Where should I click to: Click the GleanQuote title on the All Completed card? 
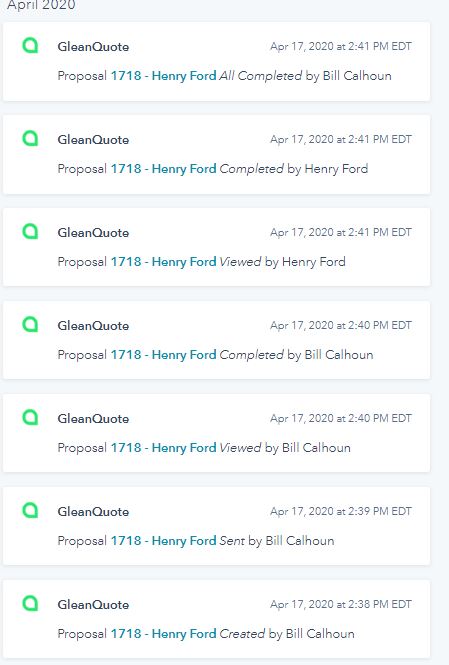93,47
